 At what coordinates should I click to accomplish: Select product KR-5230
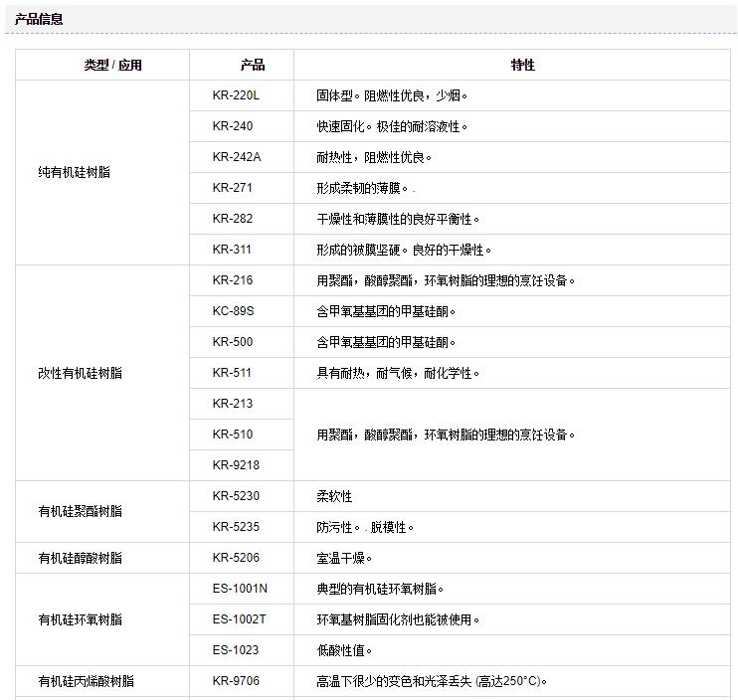coord(236,496)
